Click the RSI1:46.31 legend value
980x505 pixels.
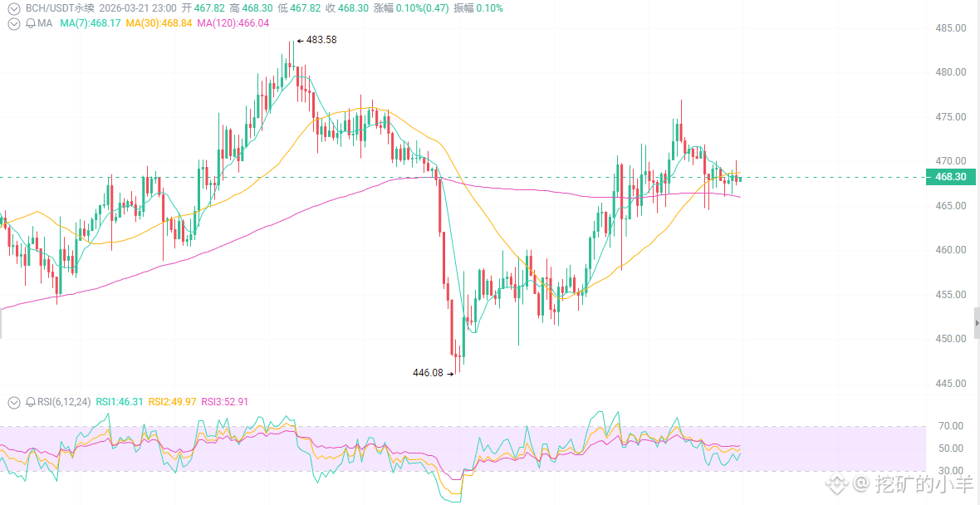coord(120,402)
